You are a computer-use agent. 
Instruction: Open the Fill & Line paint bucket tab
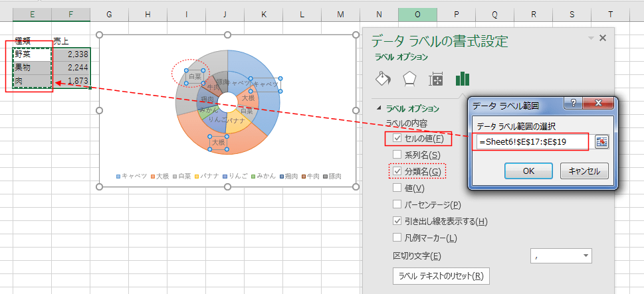[383, 80]
